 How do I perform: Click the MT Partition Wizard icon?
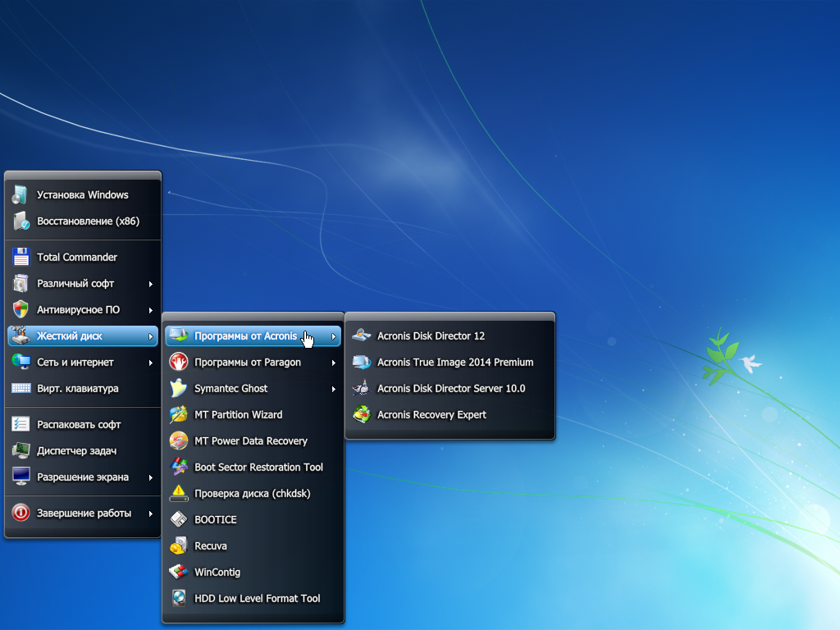point(178,414)
